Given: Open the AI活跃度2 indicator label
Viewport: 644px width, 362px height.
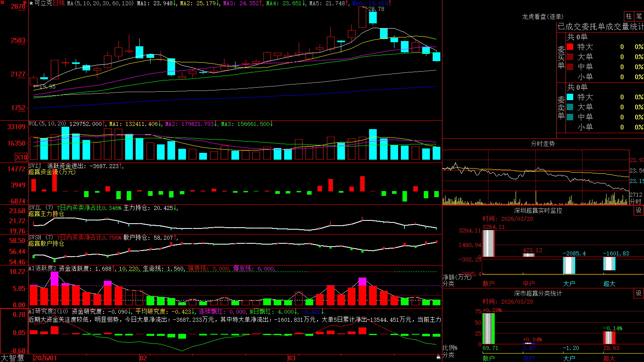Looking at the screenshot, I should click(x=42, y=268).
